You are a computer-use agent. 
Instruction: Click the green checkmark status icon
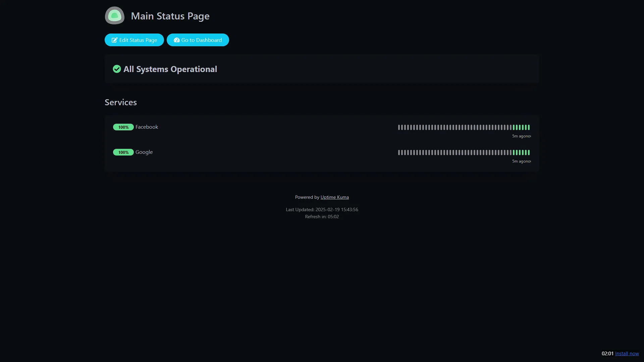point(117,69)
